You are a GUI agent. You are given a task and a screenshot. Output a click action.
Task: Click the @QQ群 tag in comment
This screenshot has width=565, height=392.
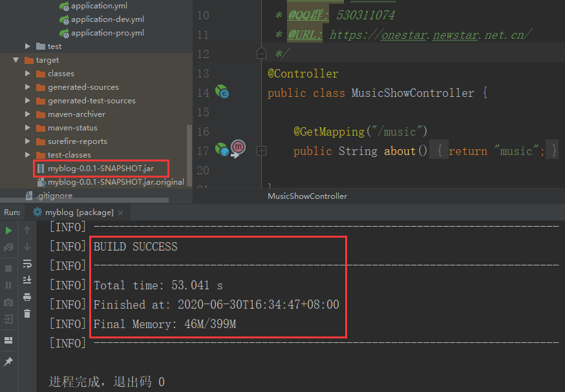click(308, 15)
